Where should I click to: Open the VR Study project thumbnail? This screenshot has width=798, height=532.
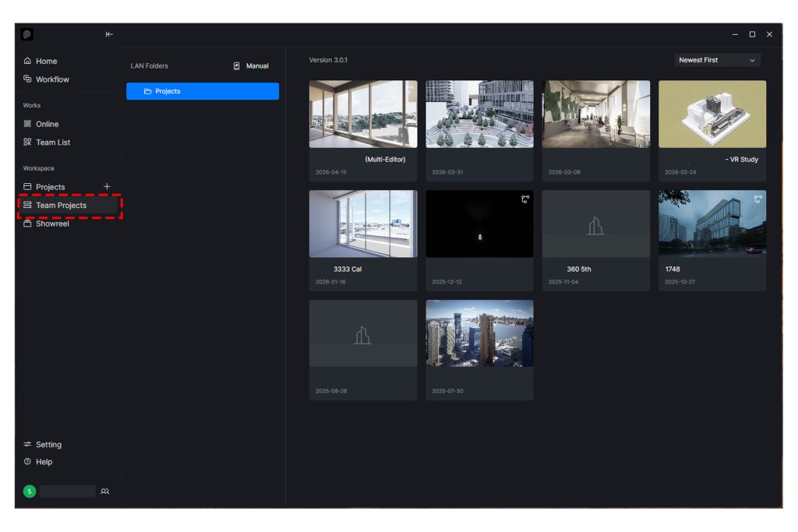[712, 114]
